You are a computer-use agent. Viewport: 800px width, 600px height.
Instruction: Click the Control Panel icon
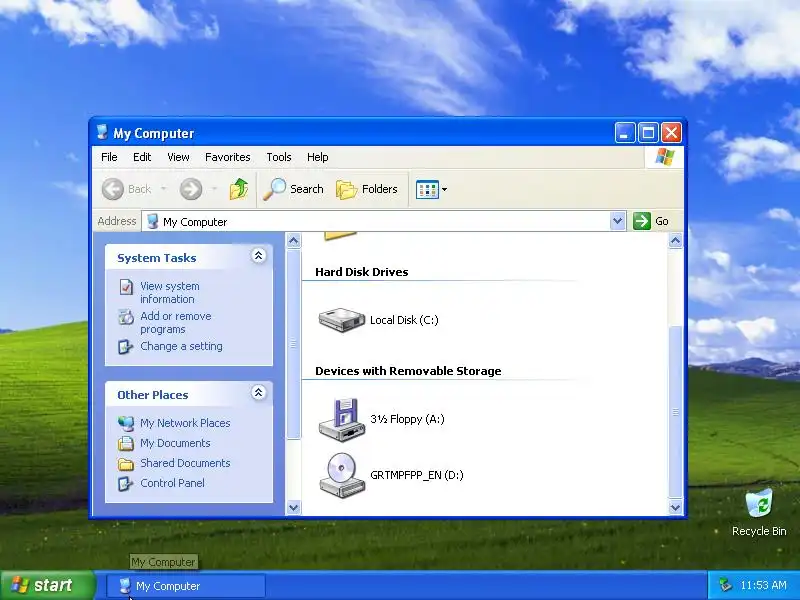(x=125, y=483)
